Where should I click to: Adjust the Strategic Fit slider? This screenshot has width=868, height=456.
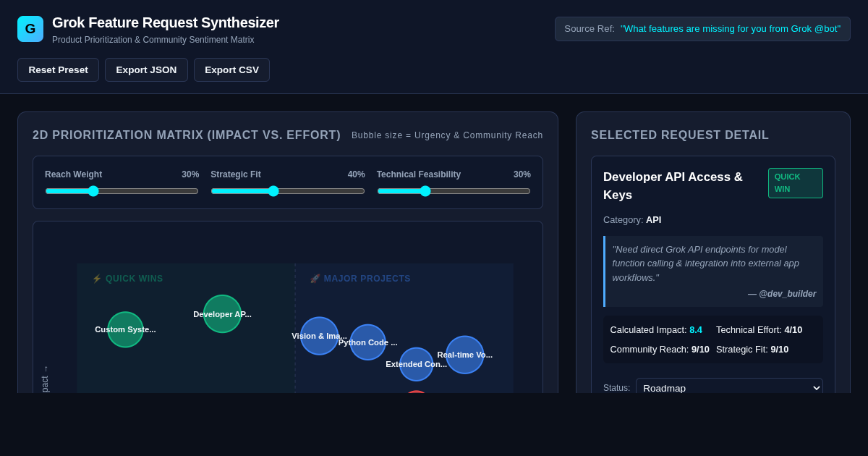[x=288, y=191]
